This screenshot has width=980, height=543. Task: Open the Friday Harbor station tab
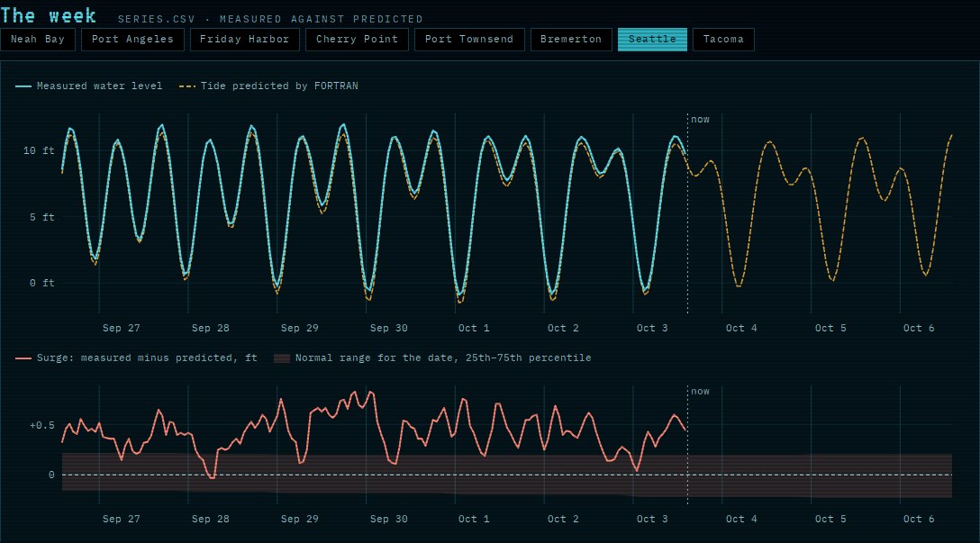point(244,40)
